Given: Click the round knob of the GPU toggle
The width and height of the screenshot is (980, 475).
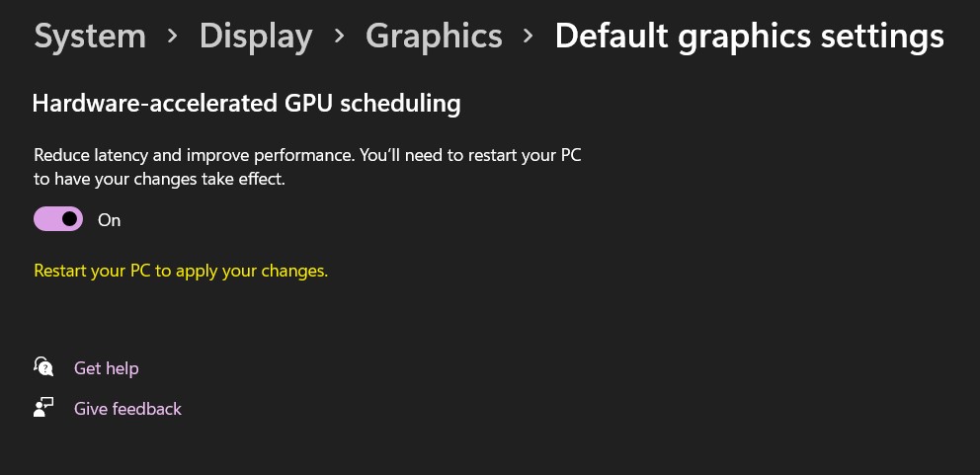Looking at the screenshot, I should pos(70,219).
